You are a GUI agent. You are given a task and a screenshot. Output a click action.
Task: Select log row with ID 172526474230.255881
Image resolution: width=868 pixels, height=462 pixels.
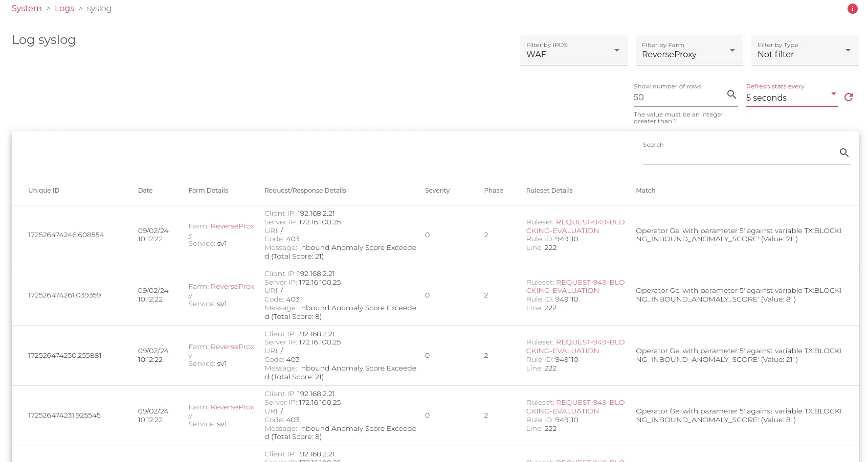tap(65, 355)
